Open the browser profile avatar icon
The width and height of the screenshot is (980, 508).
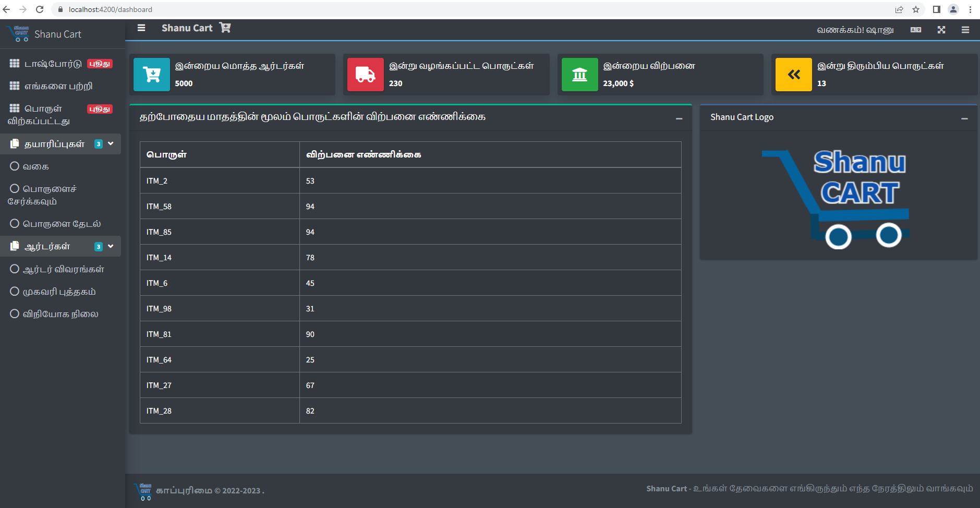(x=953, y=9)
